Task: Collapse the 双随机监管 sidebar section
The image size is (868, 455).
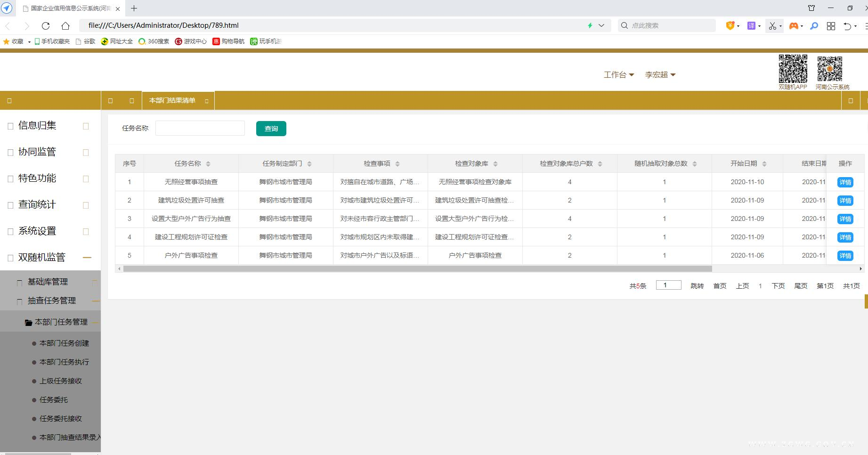Action: pos(87,258)
